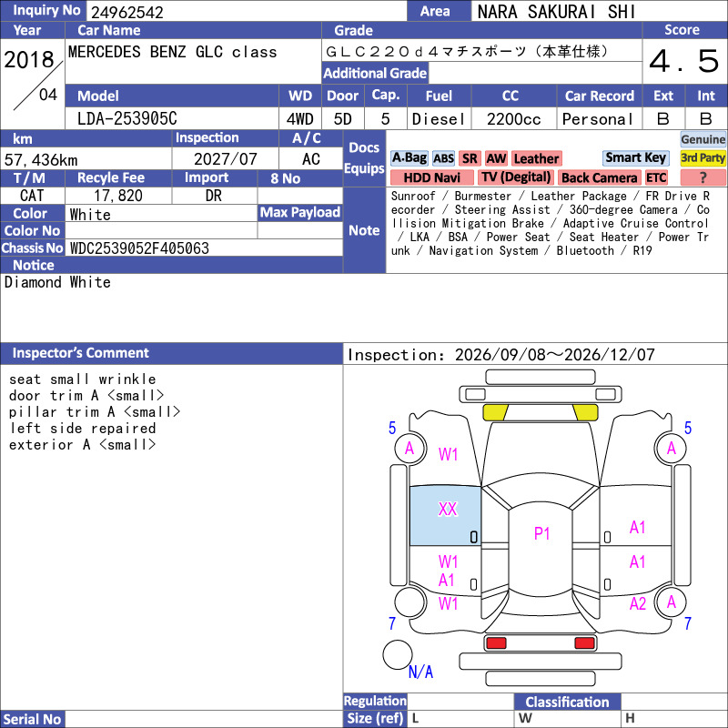Select the TV (Degital) badge

pyautogui.click(x=516, y=177)
